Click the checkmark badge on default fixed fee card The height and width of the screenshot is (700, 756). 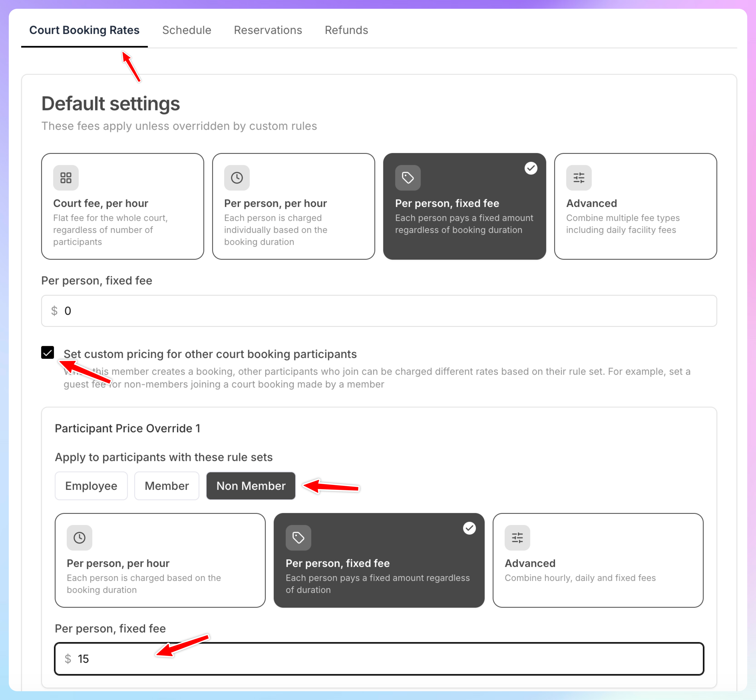[x=531, y=168]
